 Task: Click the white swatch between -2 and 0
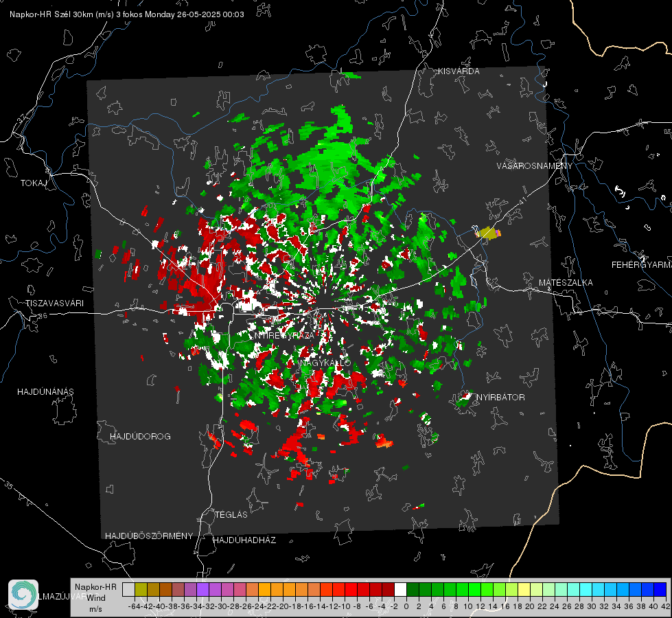pos(400,589)
